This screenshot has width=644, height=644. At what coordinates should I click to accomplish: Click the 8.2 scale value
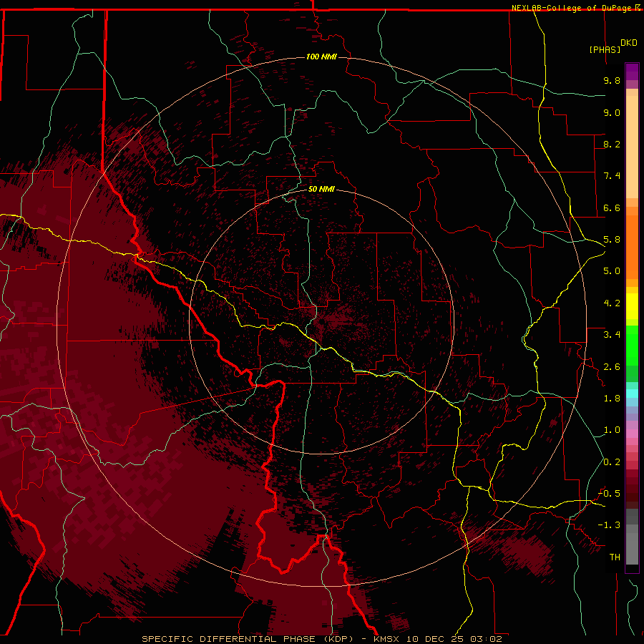tap(612, 144)
